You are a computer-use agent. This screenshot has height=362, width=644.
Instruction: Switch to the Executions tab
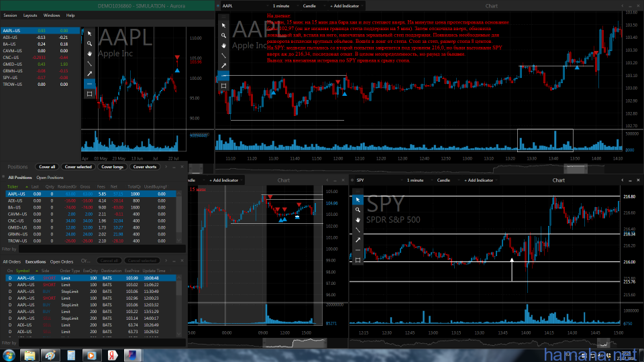(36, 262)
